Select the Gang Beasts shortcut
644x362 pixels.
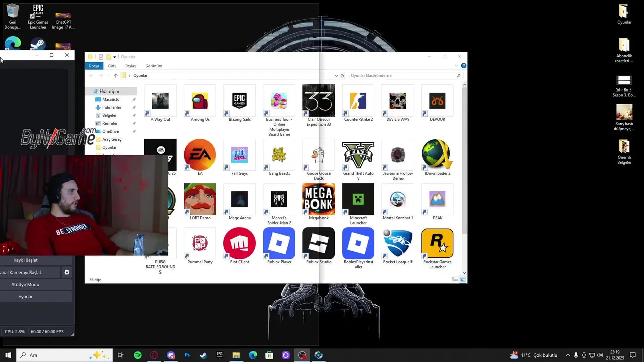279,158
